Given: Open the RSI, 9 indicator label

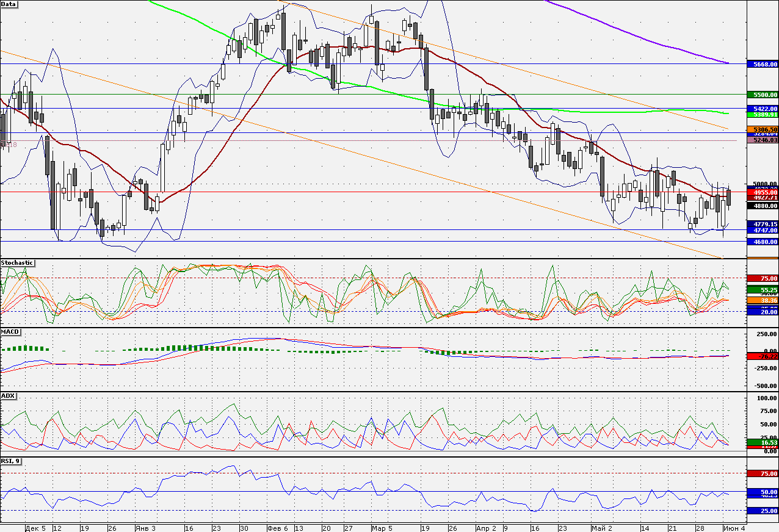Looking at the screenshot, I should pos(11,461).
